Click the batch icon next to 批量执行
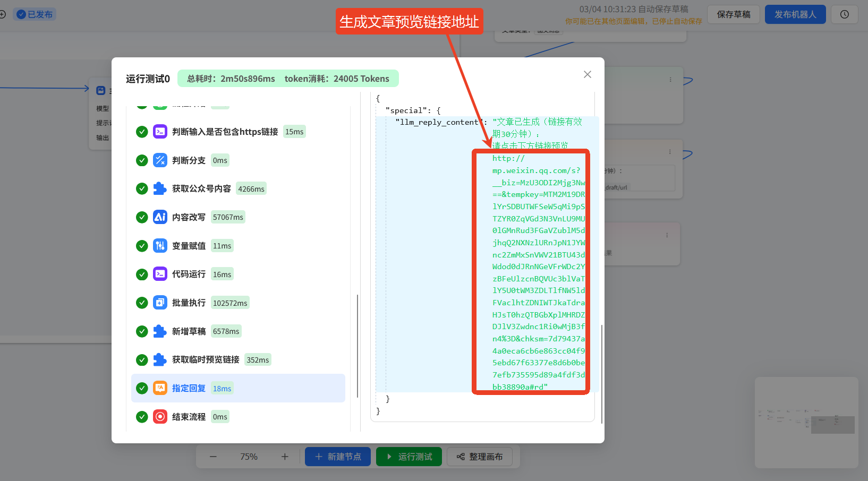Screen dimensions: 868x481 click(x=160, y=303)
